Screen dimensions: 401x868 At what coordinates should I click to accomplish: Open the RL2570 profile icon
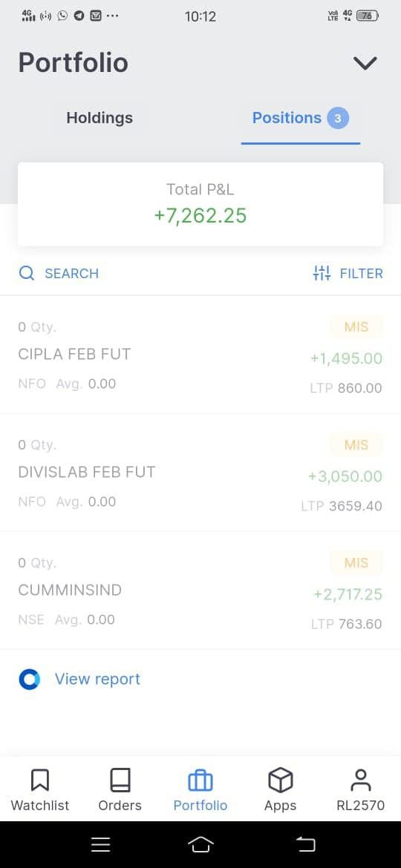(x=361, y=780)
